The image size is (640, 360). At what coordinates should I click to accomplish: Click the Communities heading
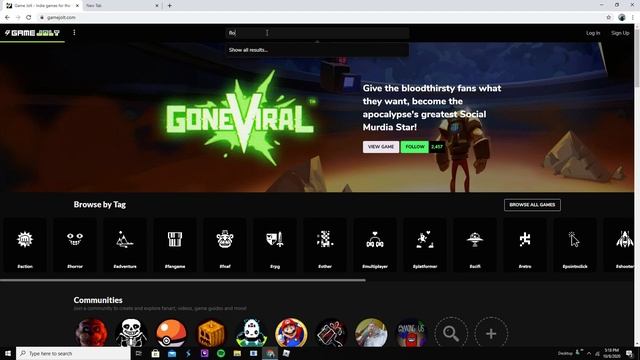coord(98,300)
